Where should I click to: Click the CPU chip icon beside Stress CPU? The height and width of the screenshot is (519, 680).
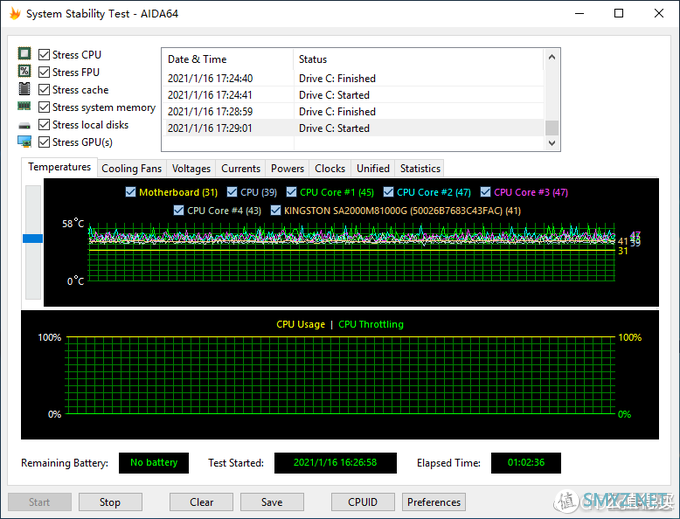coord(24,54)
